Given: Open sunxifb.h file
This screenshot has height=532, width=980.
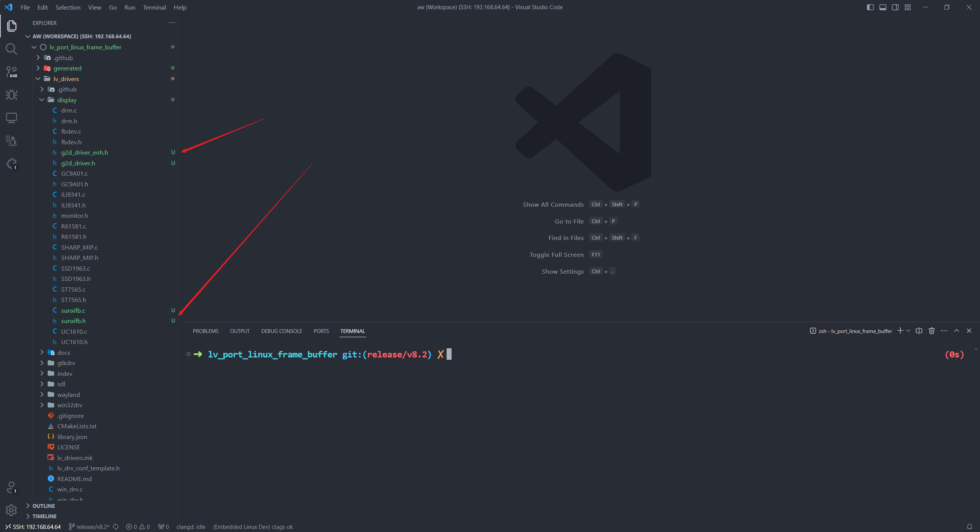Looking at the screenshot, I should click(x=73, y=321).
